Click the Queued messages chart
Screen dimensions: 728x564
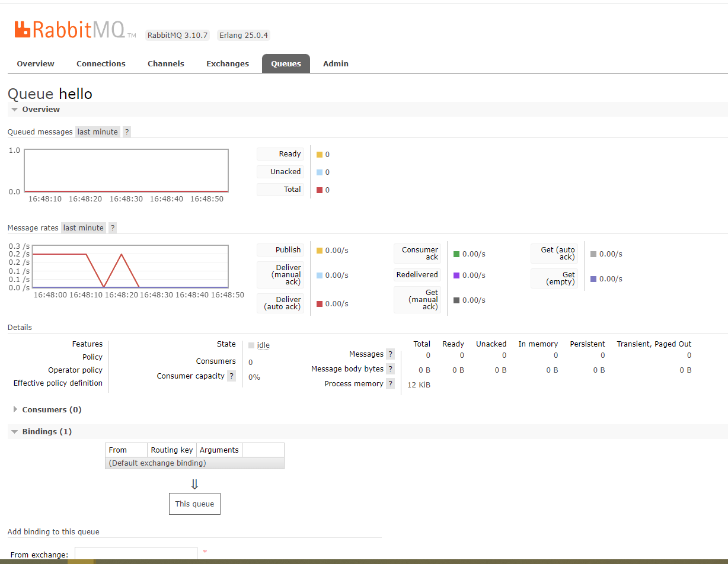click(126, 171)
